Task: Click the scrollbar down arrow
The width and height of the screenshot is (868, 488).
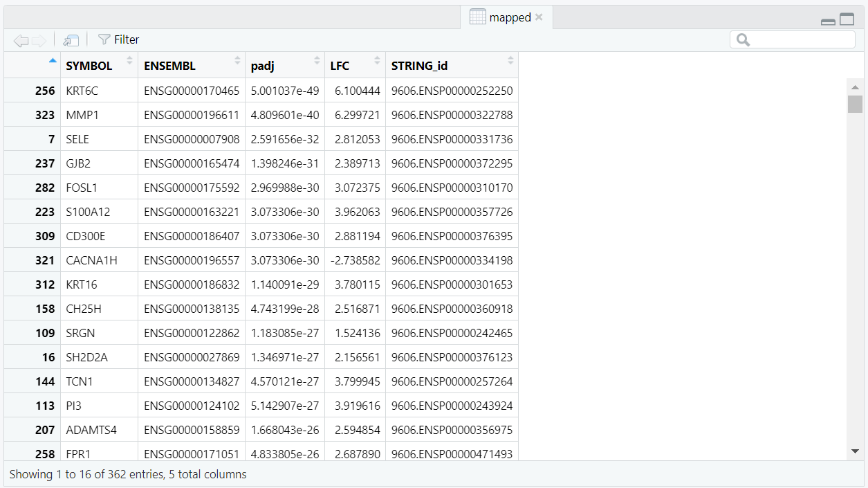Action: pyautogui.click(x=855, y=451)
